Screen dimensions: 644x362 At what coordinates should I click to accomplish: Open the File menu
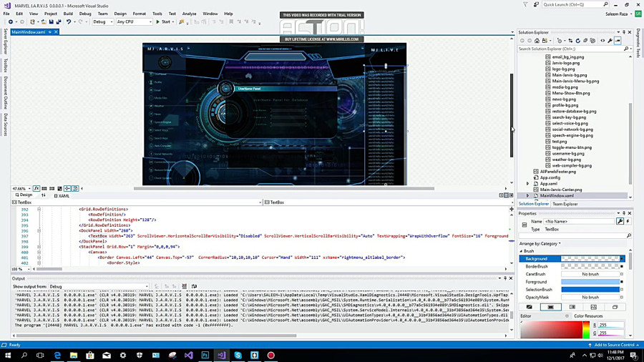[6, 14]
